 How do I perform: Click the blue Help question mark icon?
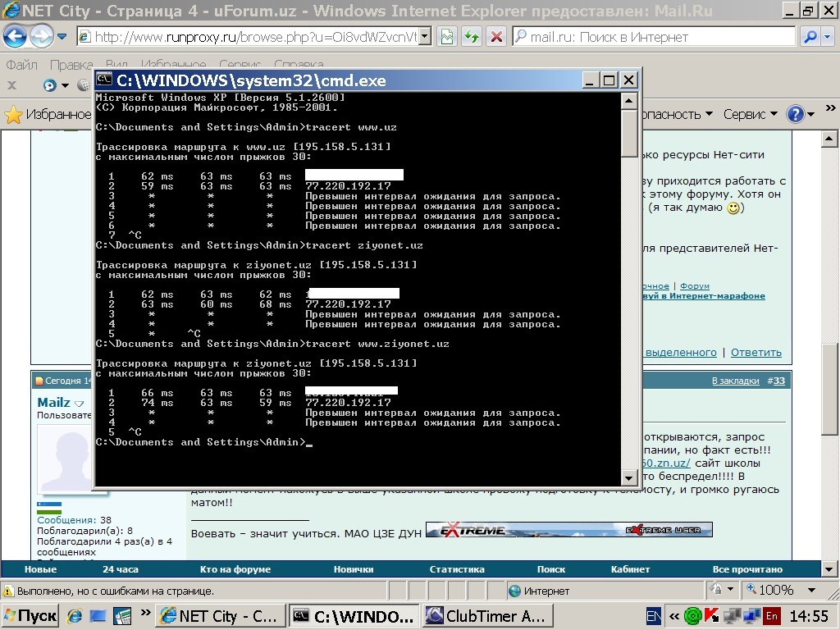click(795, 114)
